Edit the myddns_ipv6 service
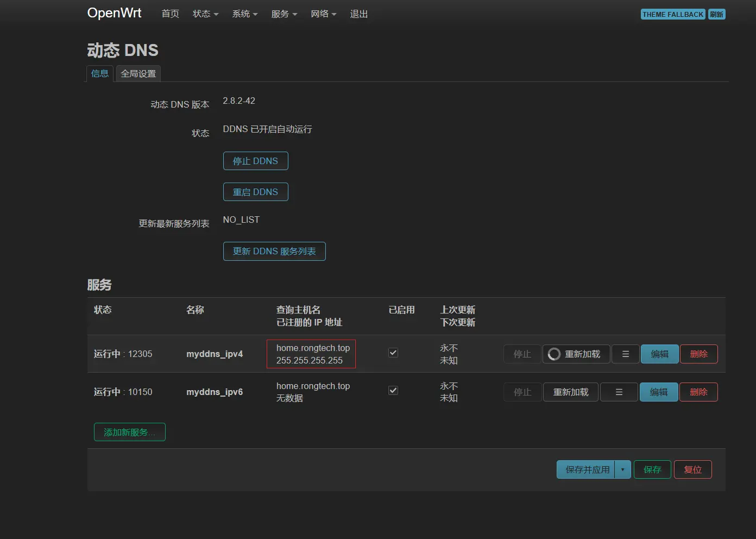This screenshot has height=539, width=756. [x=659, y=392]
